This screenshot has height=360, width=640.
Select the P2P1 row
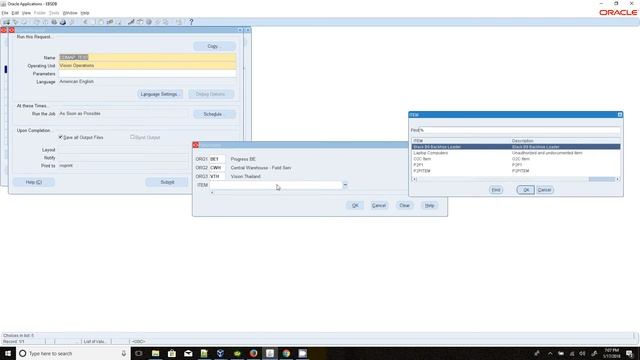point(516,165)
